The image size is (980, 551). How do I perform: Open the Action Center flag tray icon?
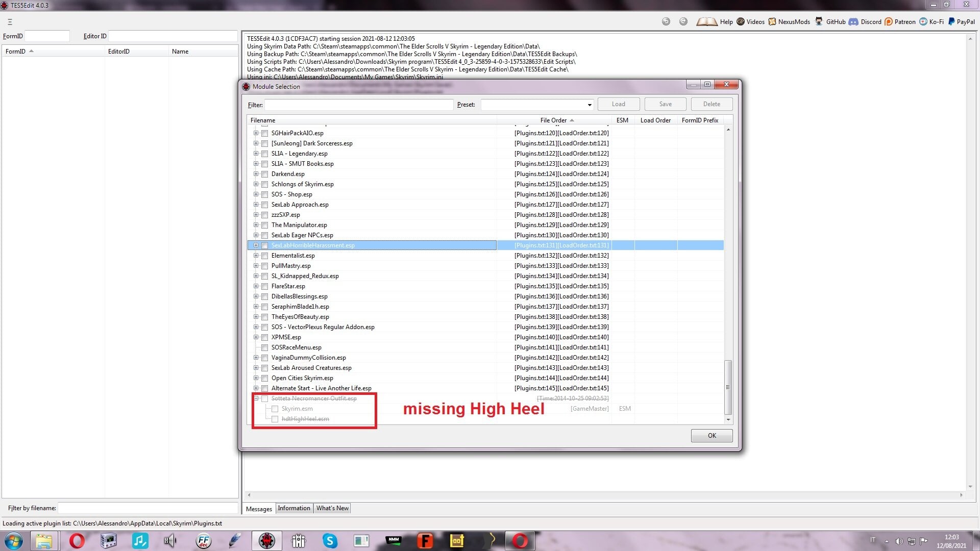click(923, 541)
